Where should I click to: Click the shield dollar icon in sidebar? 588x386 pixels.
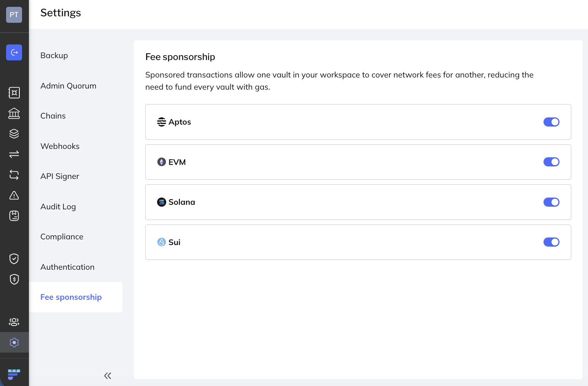(14, 279)
